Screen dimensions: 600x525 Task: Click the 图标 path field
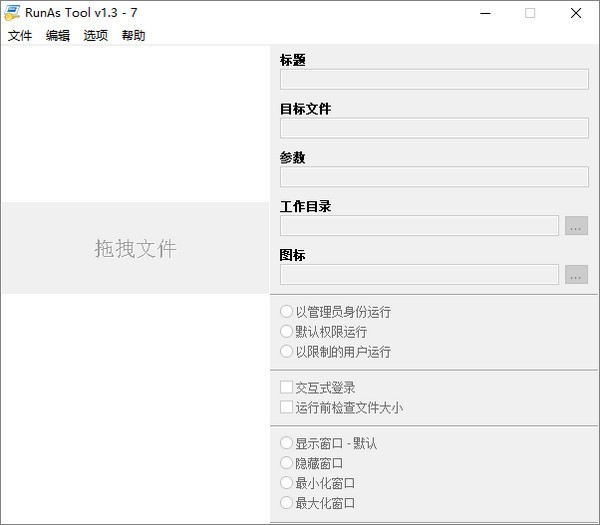(419, 274)
